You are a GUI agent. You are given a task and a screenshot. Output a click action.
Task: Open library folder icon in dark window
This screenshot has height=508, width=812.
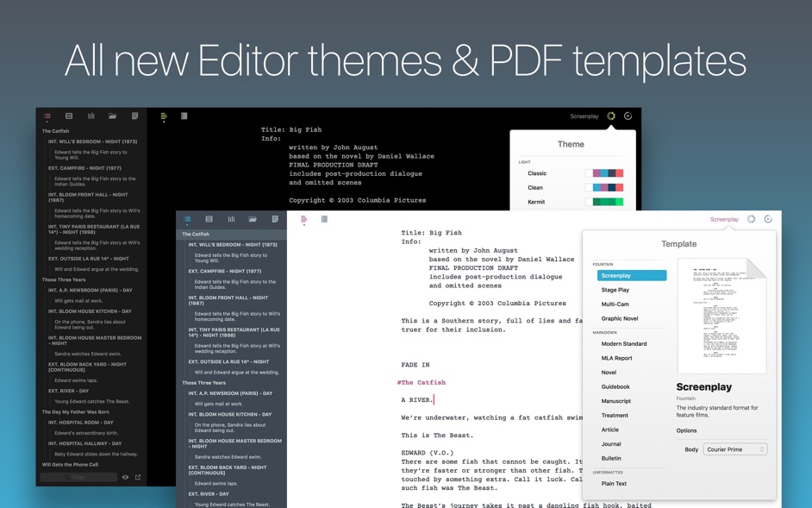(x=112, y=116)
